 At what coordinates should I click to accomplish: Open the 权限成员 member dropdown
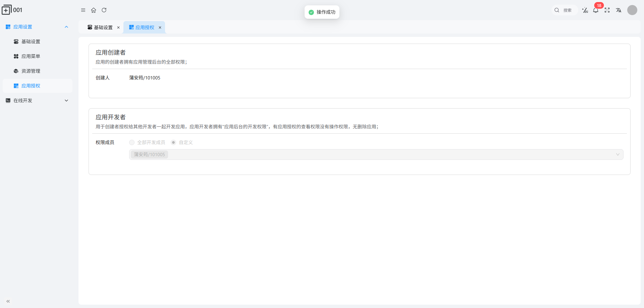click(376, 155)
